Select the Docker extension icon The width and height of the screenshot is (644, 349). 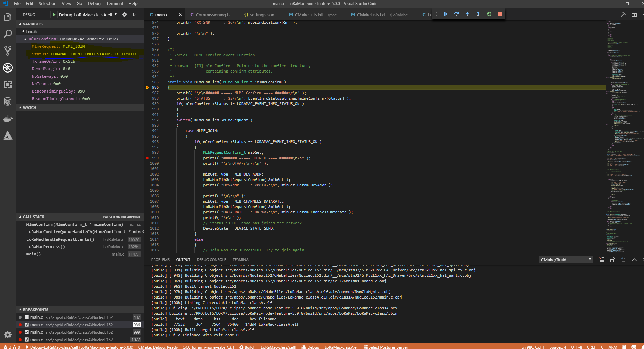8,118
